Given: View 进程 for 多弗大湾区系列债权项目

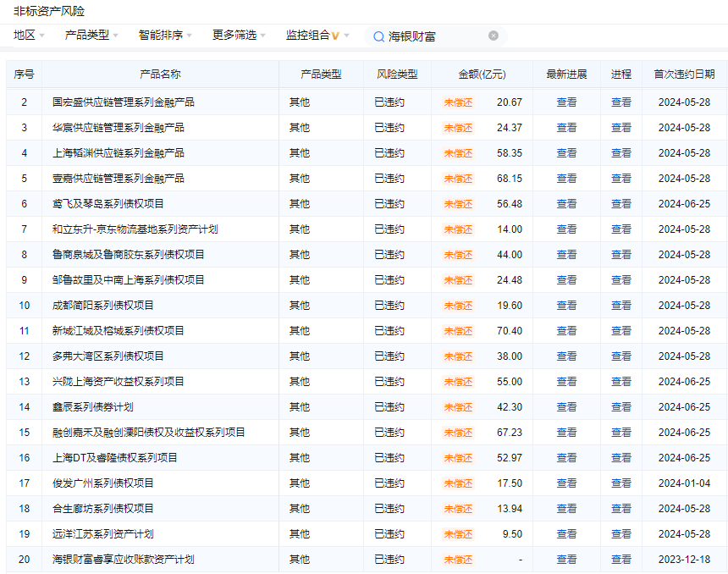Looking at the screenshot, I should [x=621, y=356].
